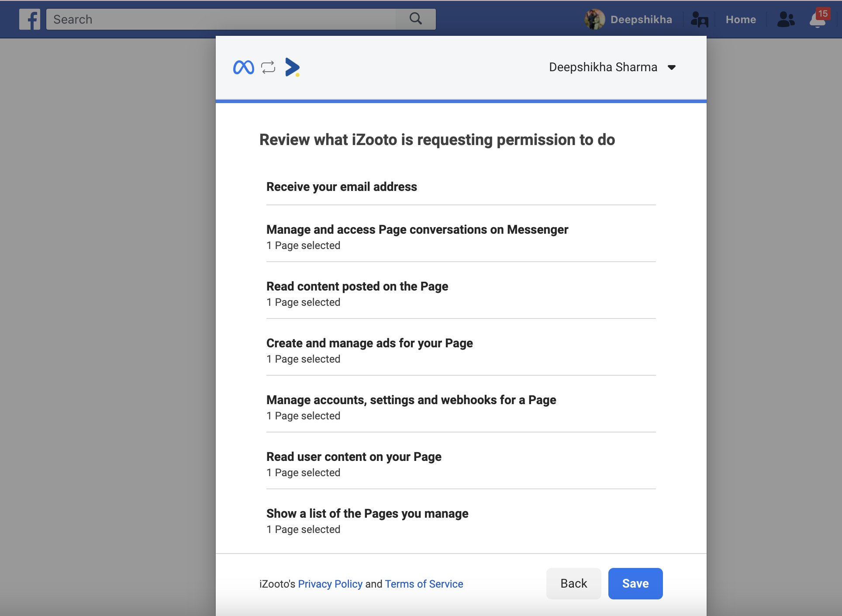Click the Facebook logo icon
This screenshot has height=616, width=842.
29,19
